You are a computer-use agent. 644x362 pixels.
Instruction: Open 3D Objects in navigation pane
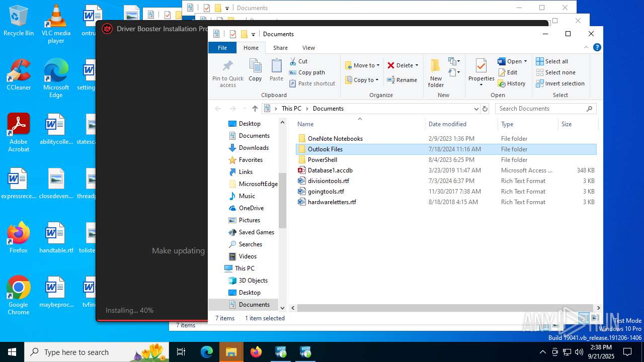point(253,281)
